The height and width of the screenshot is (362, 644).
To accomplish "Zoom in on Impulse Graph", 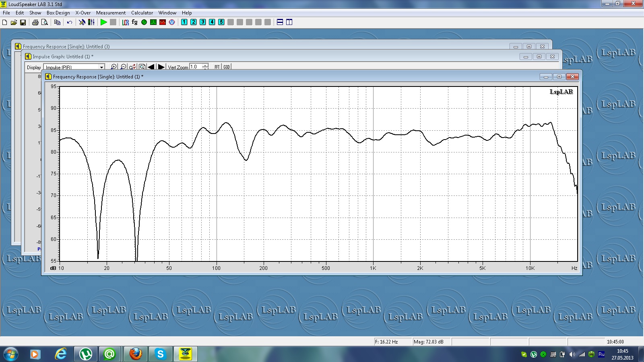I will [x=114, y=67].
